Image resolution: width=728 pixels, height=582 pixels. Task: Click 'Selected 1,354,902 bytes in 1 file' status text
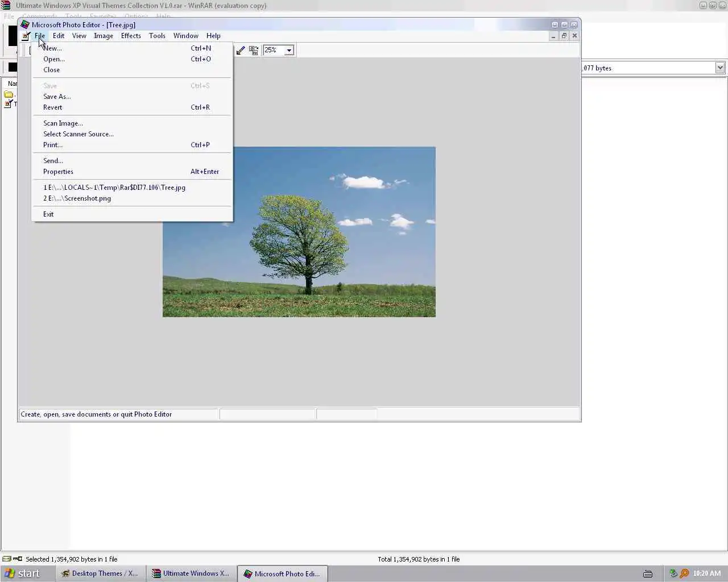(72, 559)
